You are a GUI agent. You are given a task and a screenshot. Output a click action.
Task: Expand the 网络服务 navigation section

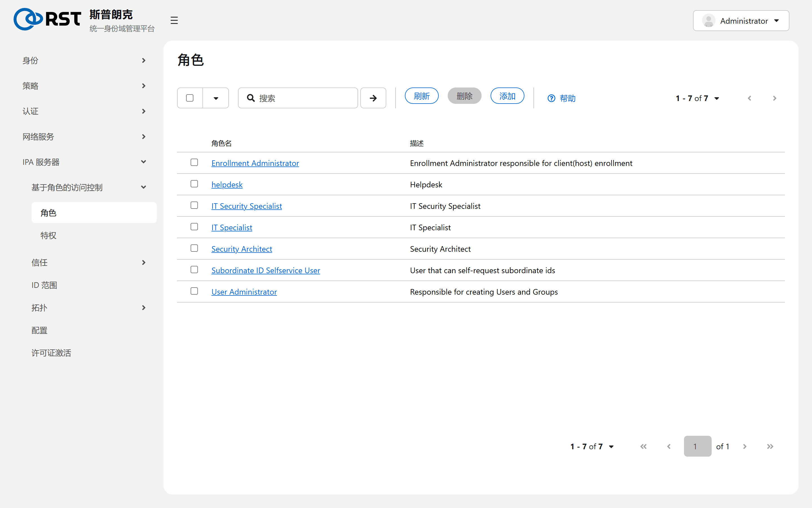click(x=84, y=137)
